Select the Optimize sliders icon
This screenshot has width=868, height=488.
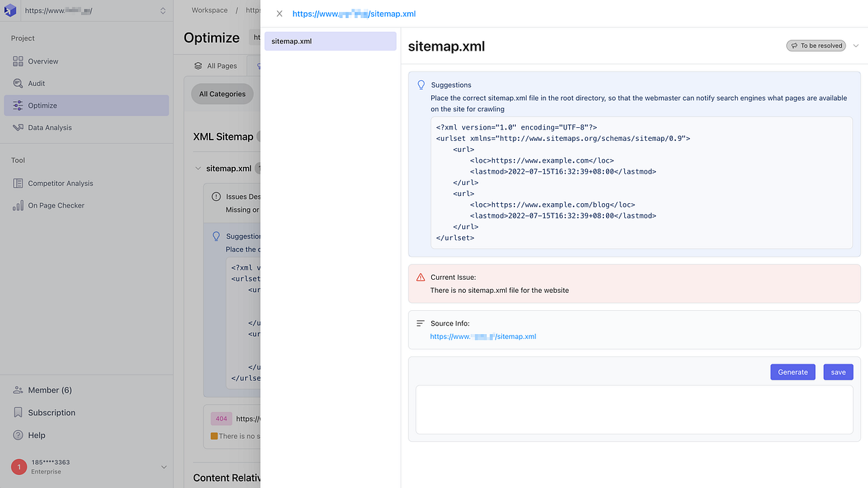click(x=18, y=106)
